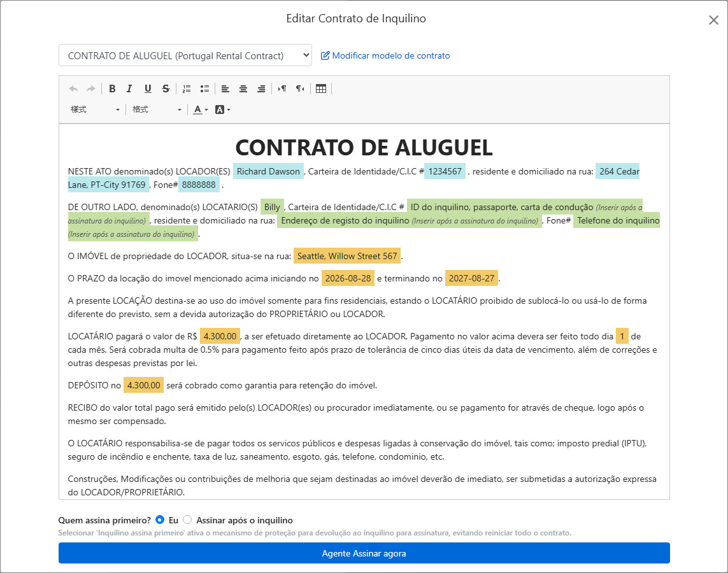The image size is (728, 573).
Task: Toggle Italic formatting
Action: tap(129, 88)
